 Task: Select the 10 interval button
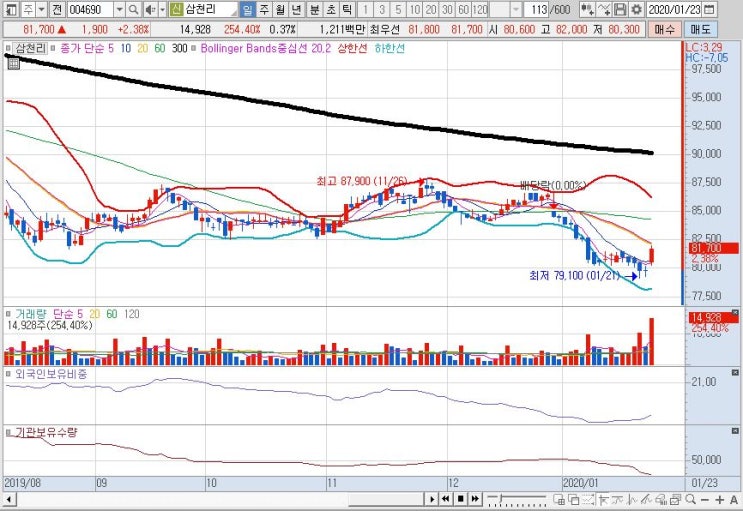pyautogui.click(x=415, y=9)
